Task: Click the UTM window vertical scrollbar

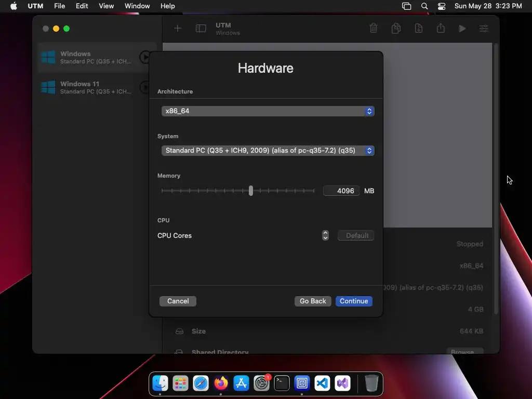Action: pyautogui.click(x=496, y=178)
